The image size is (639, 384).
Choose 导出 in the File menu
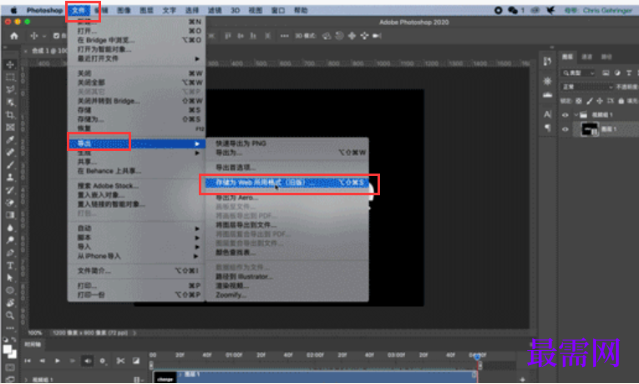tap(137, 143)
